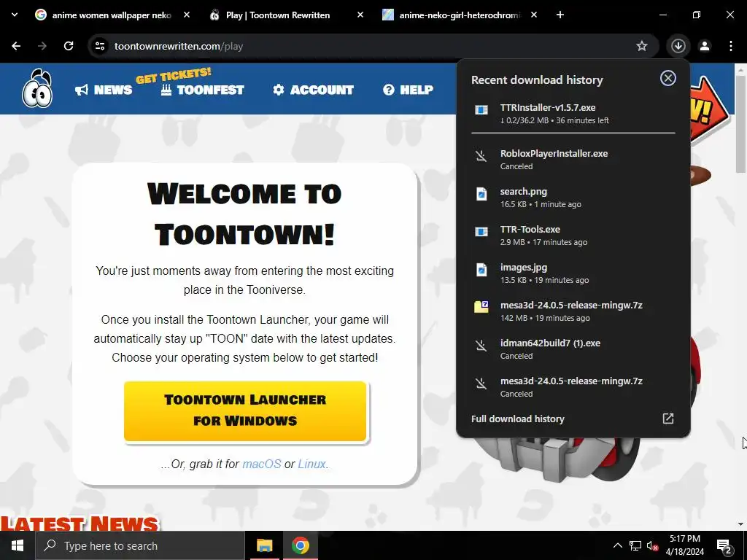Click the 142 MB mesa3d 7z archive icon
Viewport: 747px width, 560px height.
(481, 307)
